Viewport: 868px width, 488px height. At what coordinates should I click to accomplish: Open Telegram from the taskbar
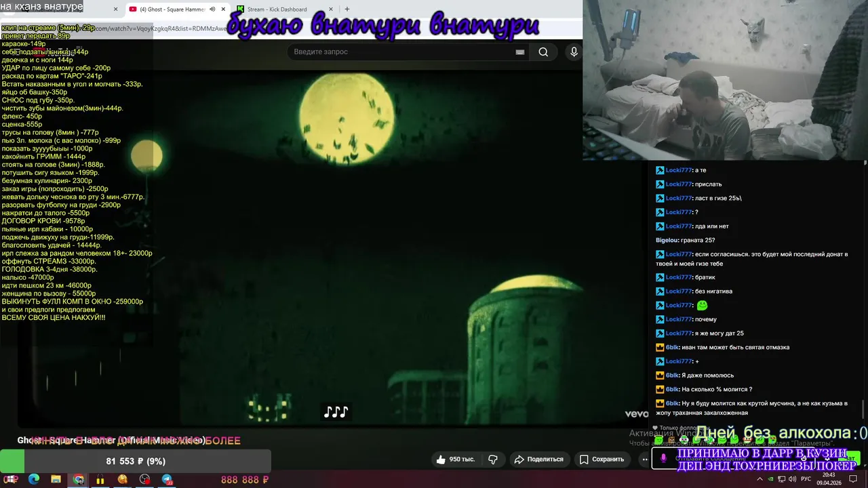tap(167, 479)
